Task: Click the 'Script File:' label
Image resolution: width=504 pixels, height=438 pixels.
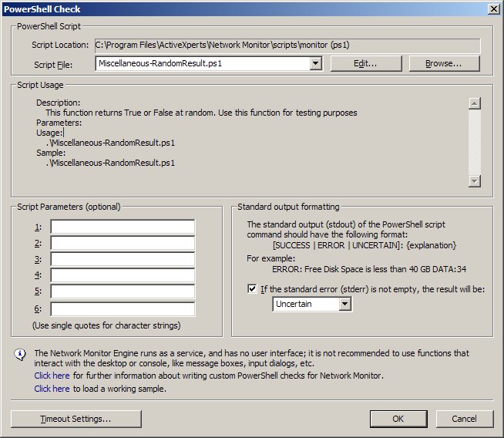Action: pos(53,65)
